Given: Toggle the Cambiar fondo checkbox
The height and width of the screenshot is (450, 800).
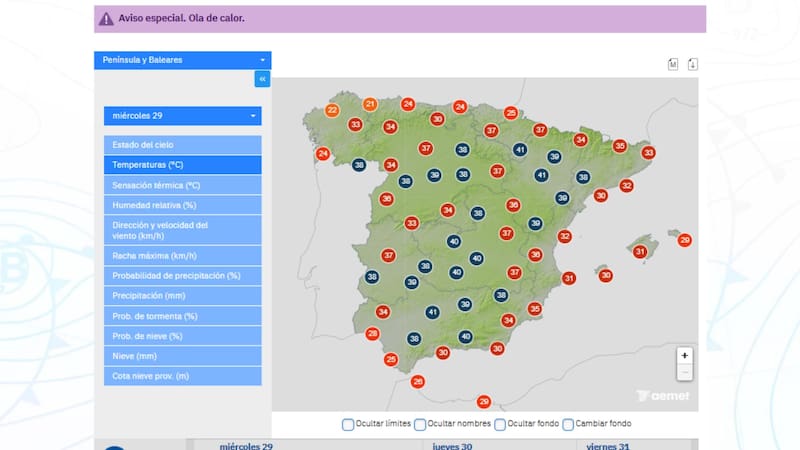Looking at the screenshot, I should coord(568,424).
